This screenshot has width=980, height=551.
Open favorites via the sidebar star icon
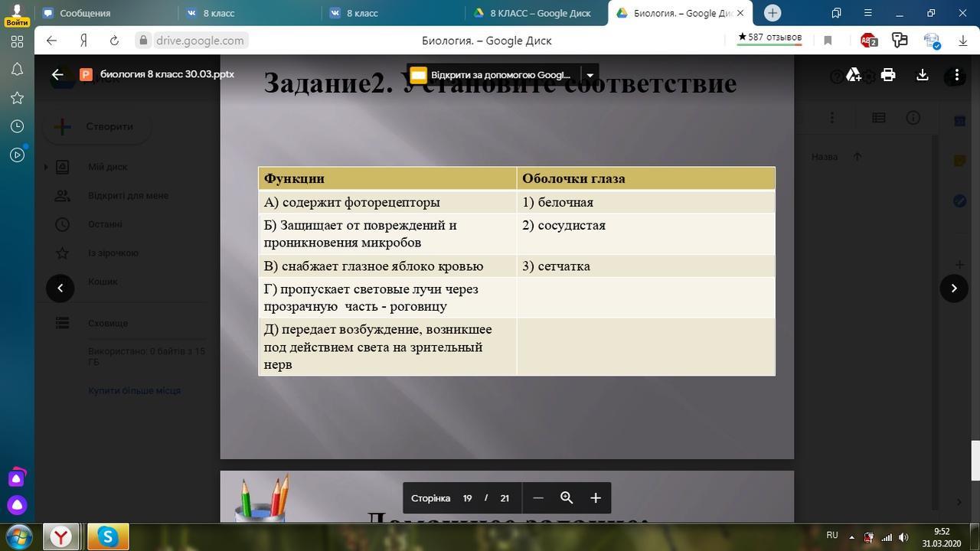pos(17,98)
